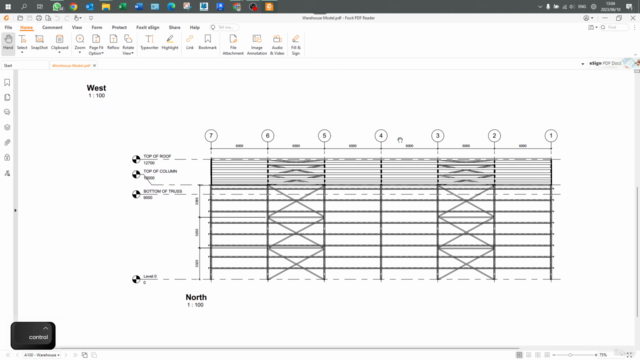Click the Undo icon in quick access

(58, 18)
